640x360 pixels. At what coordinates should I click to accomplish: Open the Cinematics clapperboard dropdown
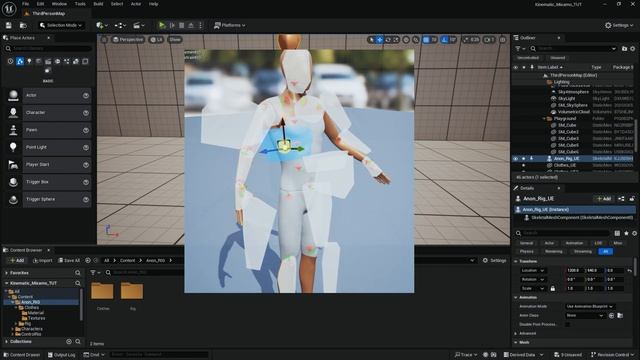[139, 25]
